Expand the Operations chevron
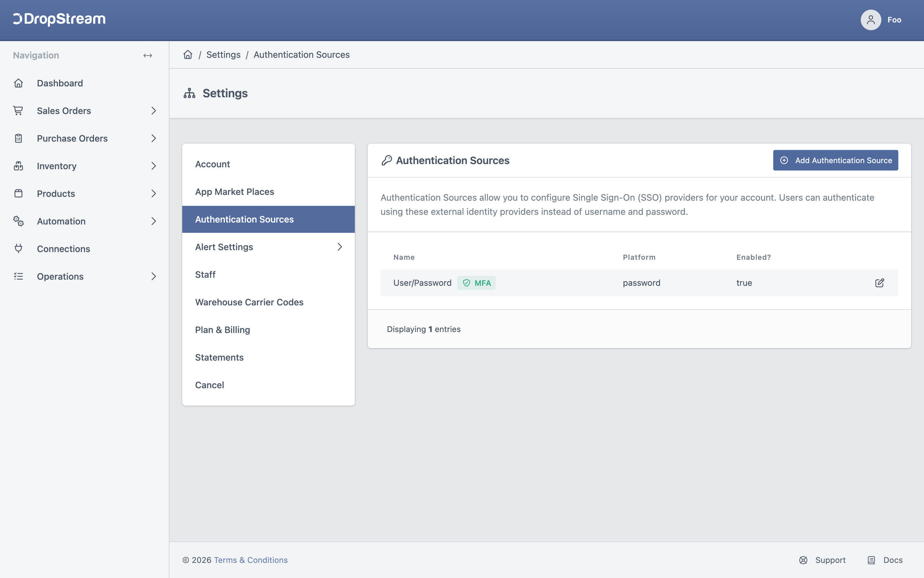The height and width of the screenshot is (578, 924). coord(153,276)
